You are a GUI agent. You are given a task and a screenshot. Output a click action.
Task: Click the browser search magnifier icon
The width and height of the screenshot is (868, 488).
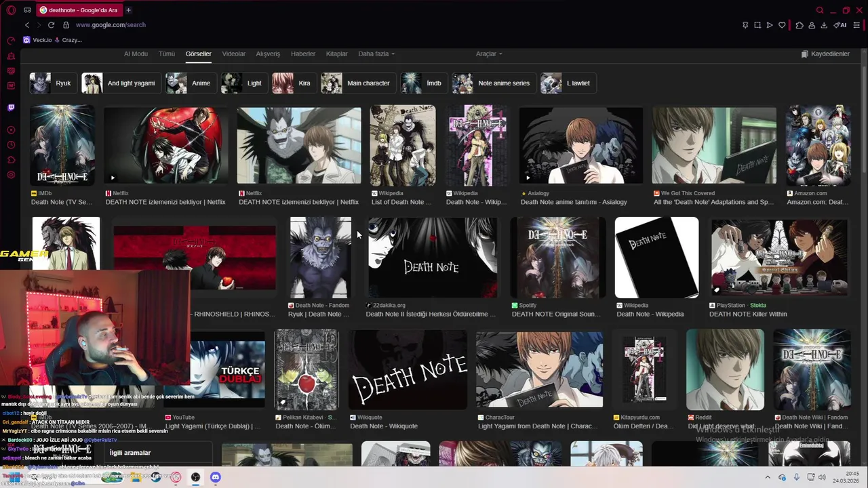tap(820, 10)
